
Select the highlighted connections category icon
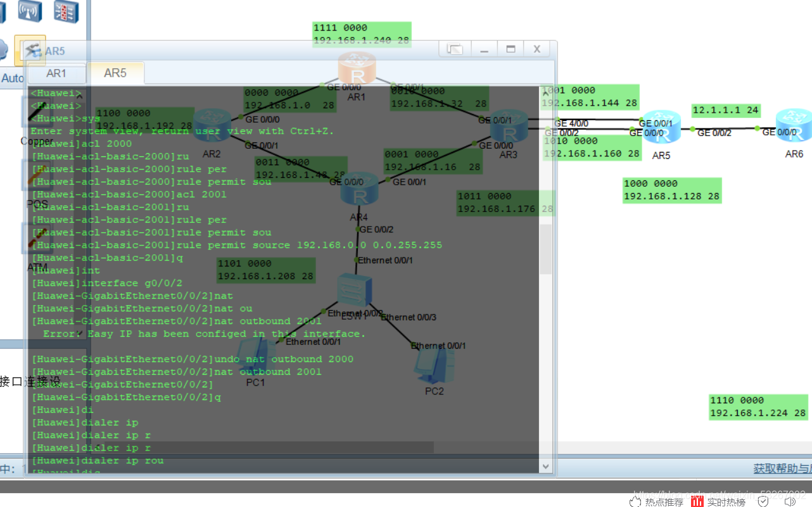click(30, 50)
